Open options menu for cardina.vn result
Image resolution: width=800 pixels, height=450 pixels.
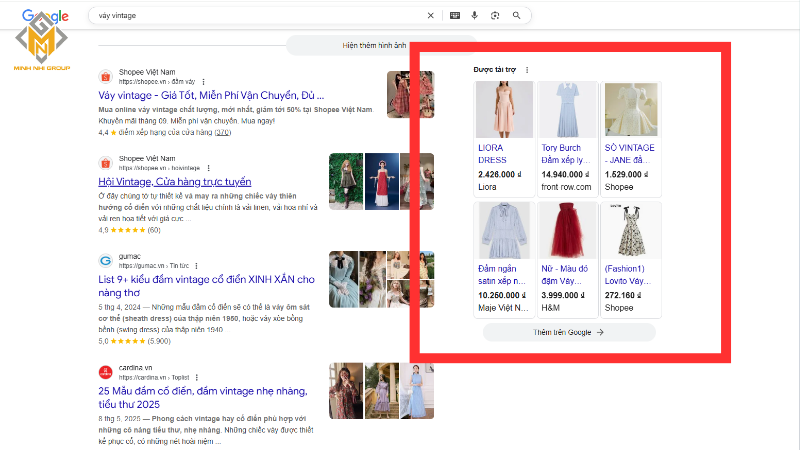coord(196,378)
